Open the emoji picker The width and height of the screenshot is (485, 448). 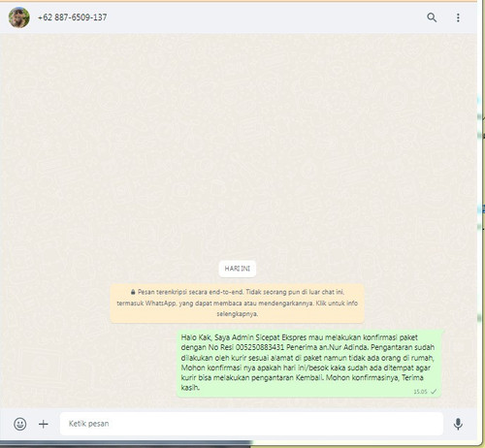click(x=20, y=424)
